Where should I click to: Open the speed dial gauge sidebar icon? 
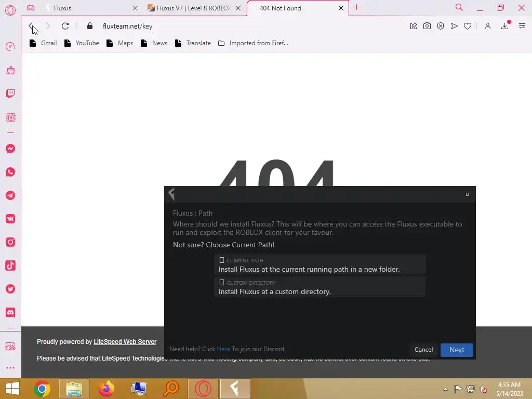[x=10, y=46]
